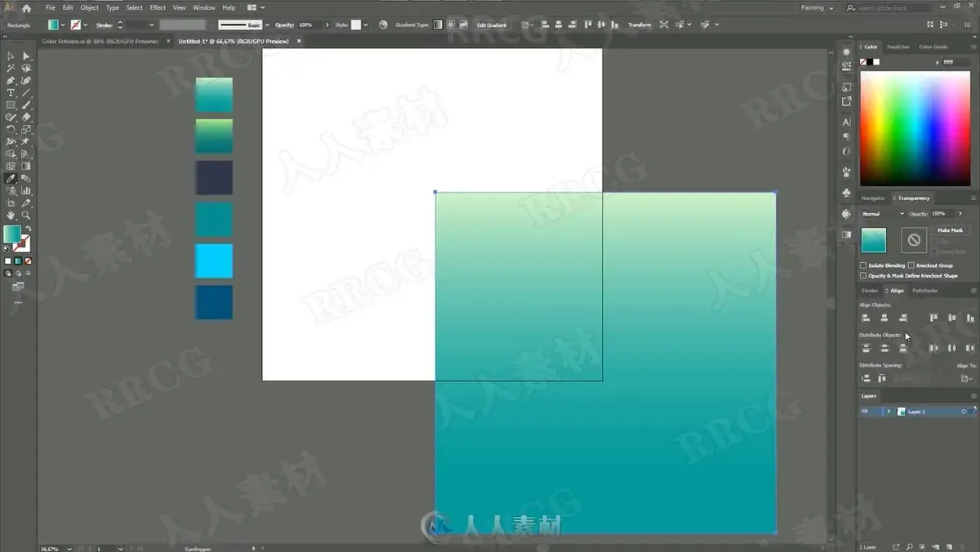The height and width of the screenshot is (552, 980).
Task: Click Horizontal Align Left icon
Action: (866, 318)
